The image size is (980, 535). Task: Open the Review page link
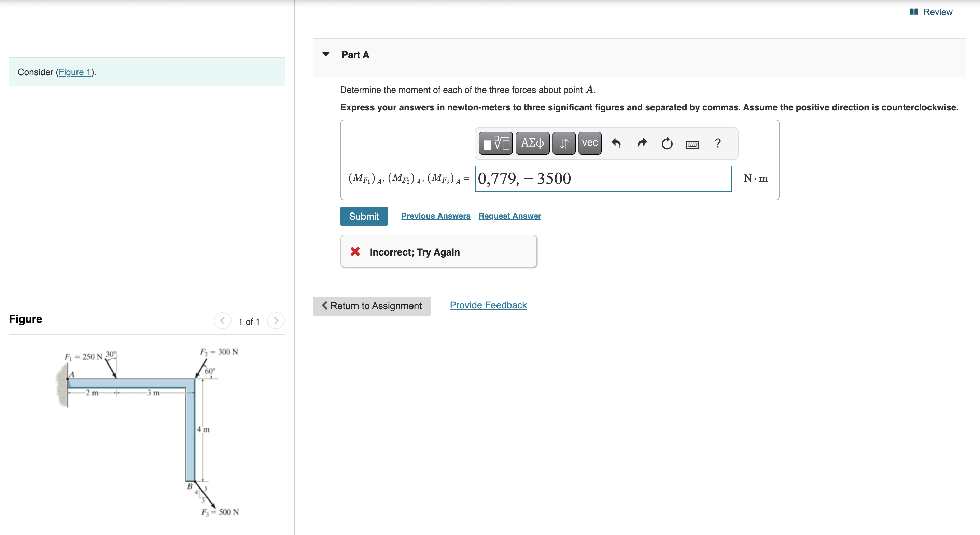pos(937,11)
